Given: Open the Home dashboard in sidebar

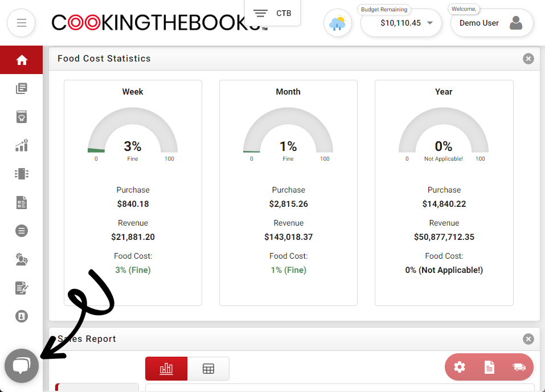Looking at the screenshot, I should (x=22, y=60).
